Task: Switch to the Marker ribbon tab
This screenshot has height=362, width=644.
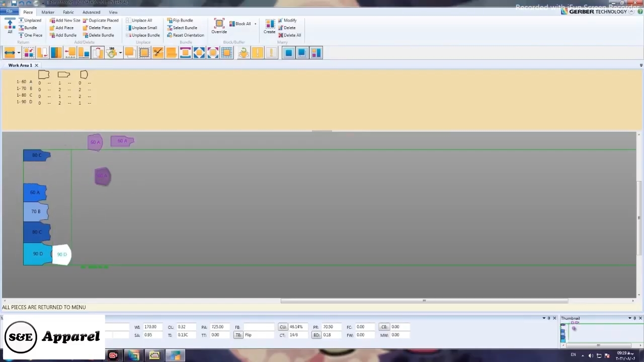Action: 48,12
